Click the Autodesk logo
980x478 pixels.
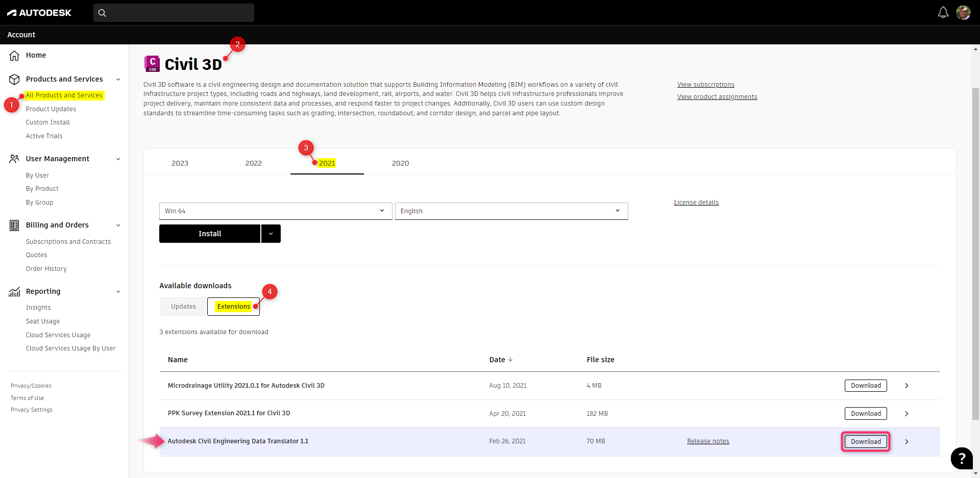[x=39, y=13]
